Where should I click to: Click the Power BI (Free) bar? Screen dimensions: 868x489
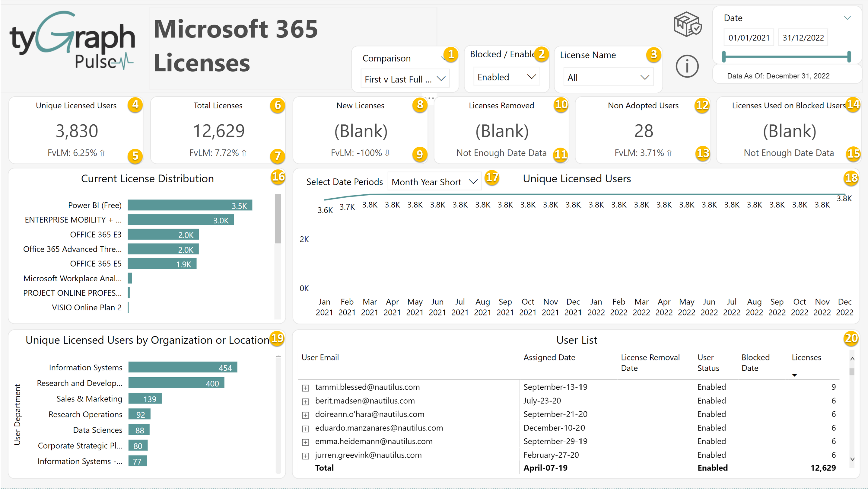190,205
